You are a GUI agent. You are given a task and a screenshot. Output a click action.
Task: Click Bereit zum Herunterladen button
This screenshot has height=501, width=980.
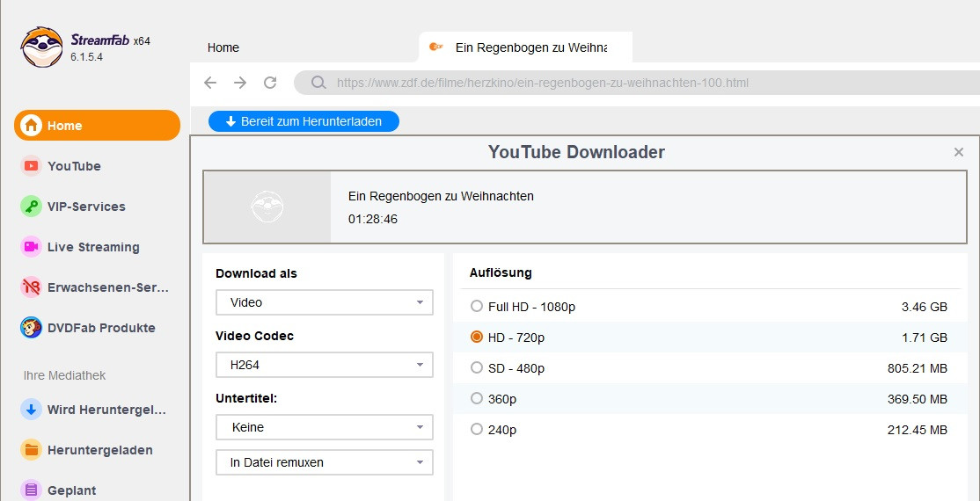[x=304, y=121]
